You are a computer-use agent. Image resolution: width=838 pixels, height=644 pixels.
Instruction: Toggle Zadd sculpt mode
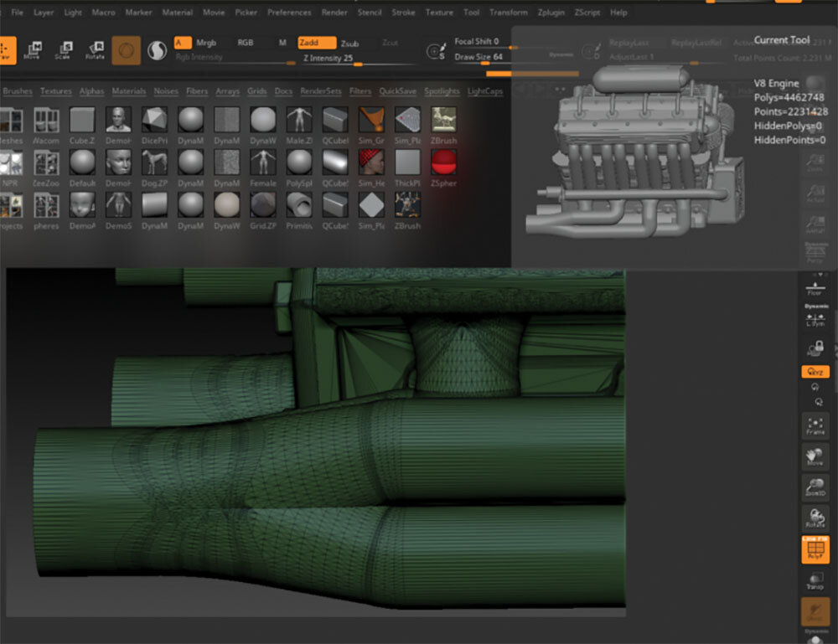[317, 43]
